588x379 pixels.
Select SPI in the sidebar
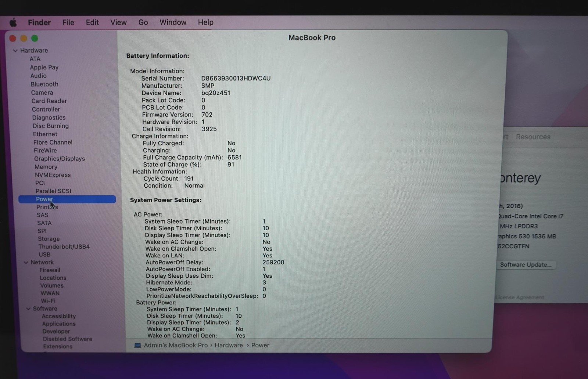[x=42, y=231]
